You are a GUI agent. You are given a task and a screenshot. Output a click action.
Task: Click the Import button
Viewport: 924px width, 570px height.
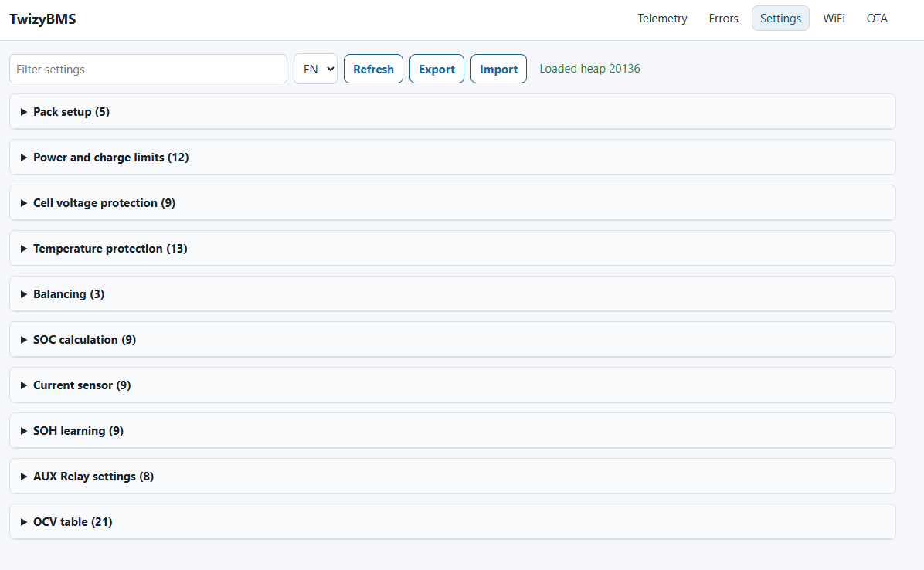(x=498, y=69)
